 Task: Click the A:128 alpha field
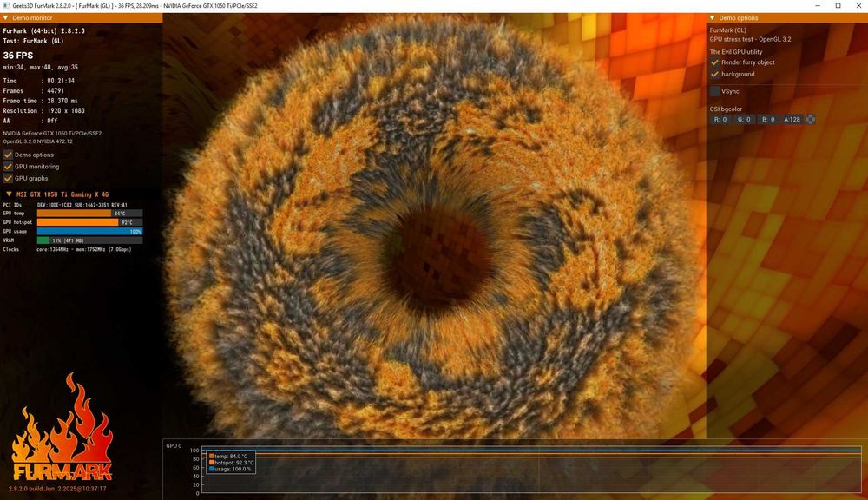(x=792, y=120)
